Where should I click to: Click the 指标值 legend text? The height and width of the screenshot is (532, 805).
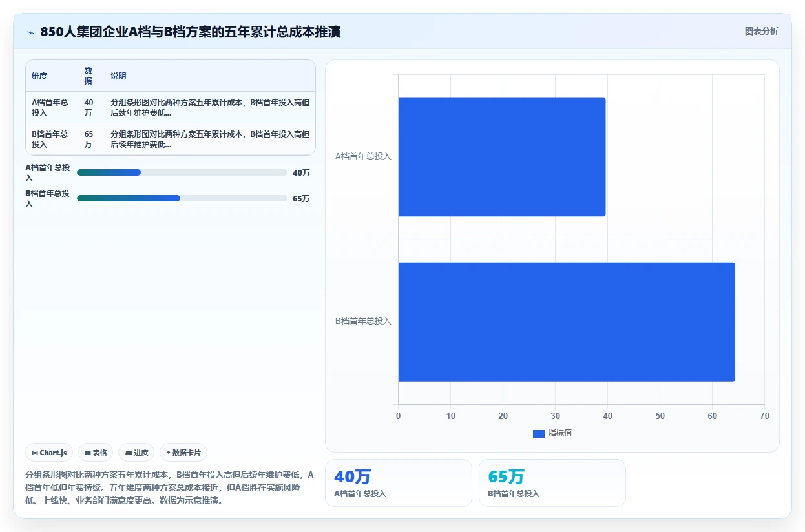click(x=560, y=433)
